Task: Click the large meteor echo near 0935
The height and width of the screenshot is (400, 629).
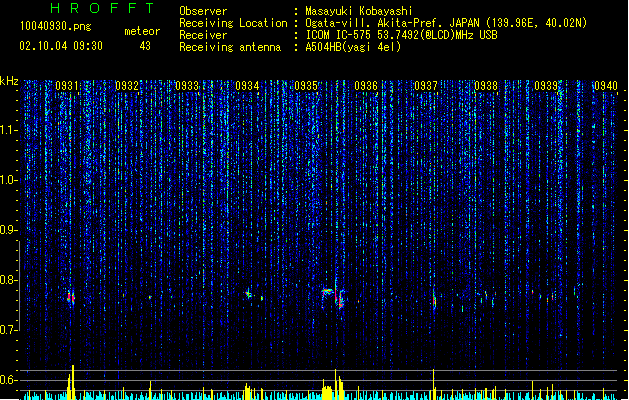Action: 333,296
